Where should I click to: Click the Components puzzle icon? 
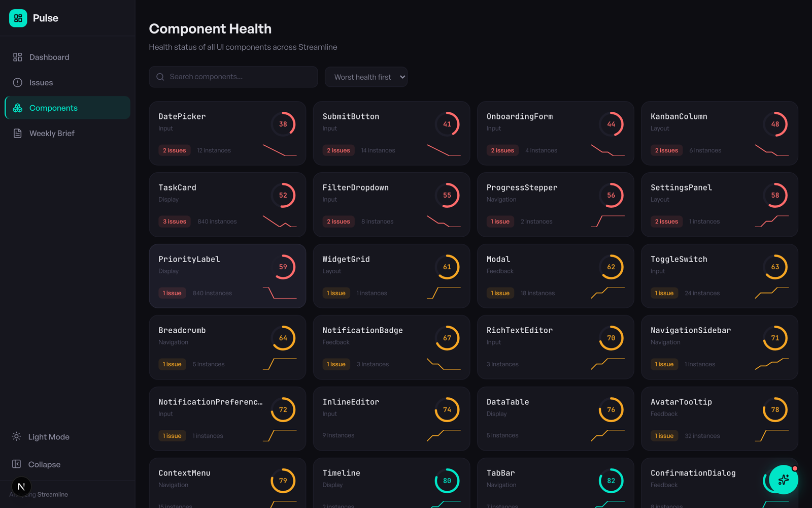(17, 108)
